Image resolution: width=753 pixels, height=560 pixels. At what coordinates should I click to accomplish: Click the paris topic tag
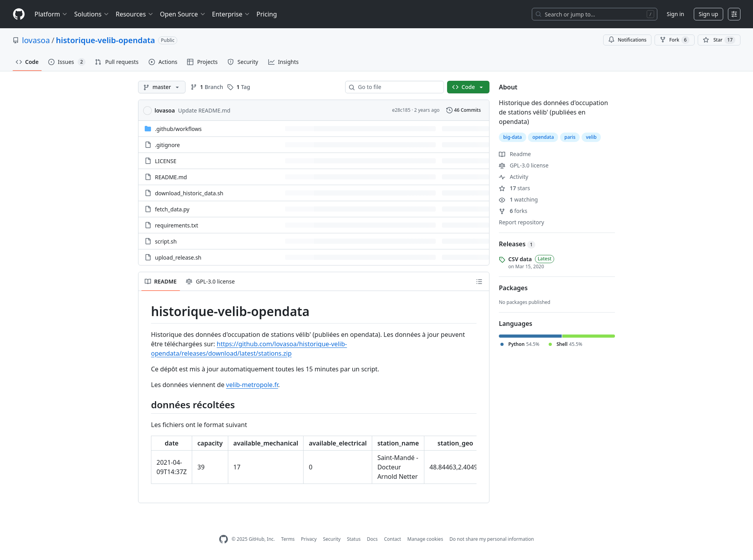tap(569, 137)
